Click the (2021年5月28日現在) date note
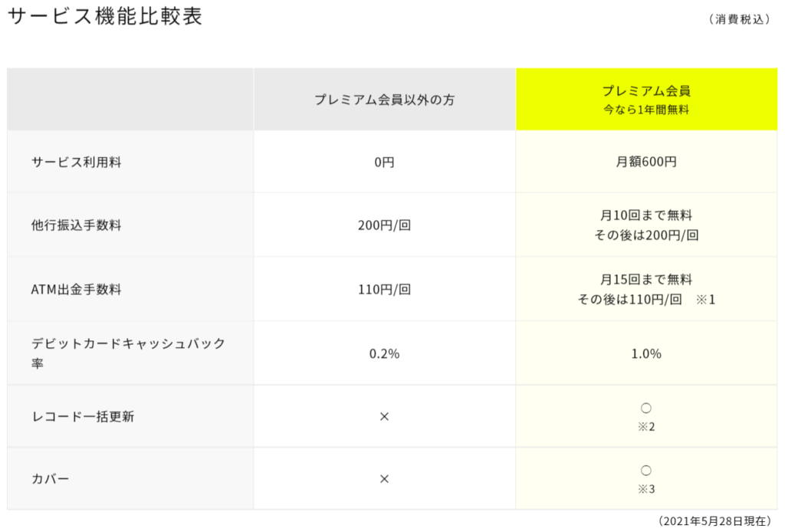 [x=714, y=521]
